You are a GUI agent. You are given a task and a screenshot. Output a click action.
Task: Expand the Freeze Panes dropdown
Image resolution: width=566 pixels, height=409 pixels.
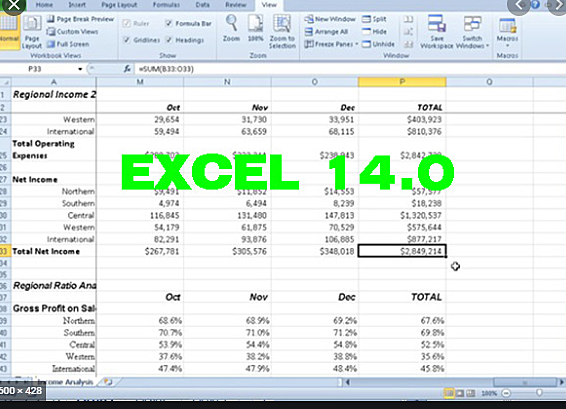click(x=357, y=44)
